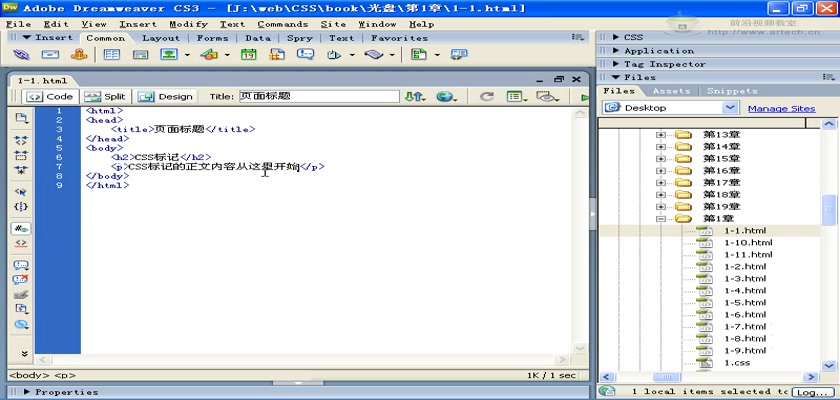
Task: Open the Site menu
Action: [x=333, y=24]
